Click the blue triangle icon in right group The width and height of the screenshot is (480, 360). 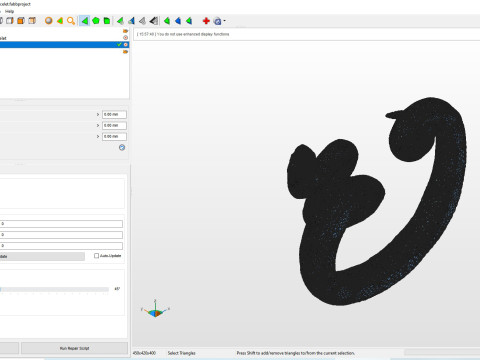(x=178, y=21)
